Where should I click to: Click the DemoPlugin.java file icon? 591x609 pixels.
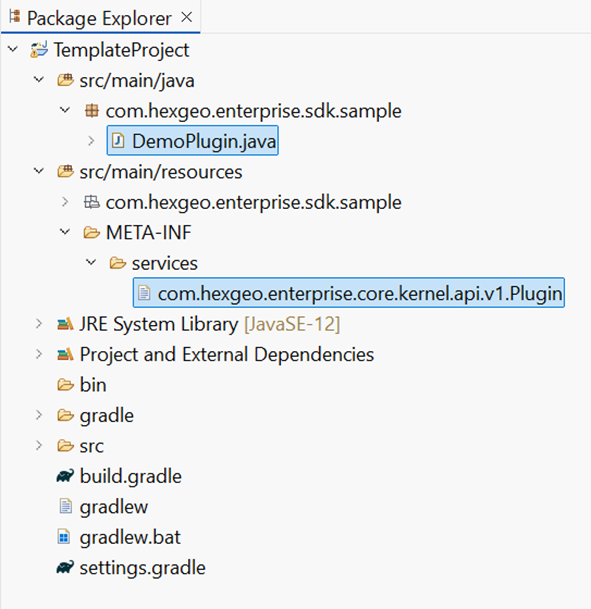tap(118, 141)
